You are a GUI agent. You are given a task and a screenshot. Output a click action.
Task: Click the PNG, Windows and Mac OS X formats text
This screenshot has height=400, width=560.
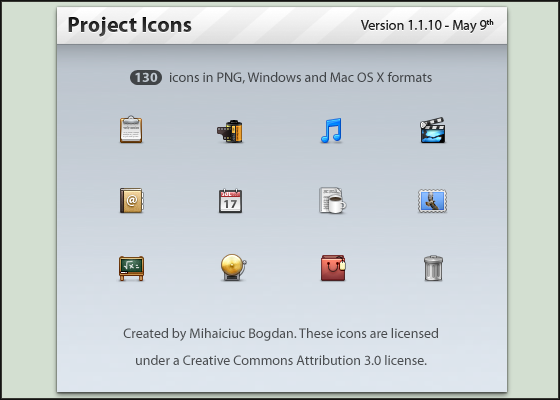click(x=324, y=78)
